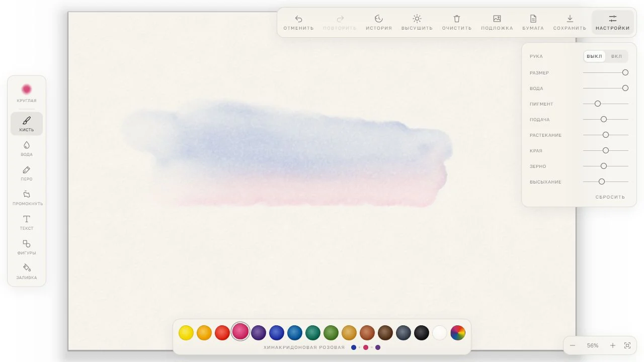
Task: Select the Заливка fill tool
Action: click(27, 271)
